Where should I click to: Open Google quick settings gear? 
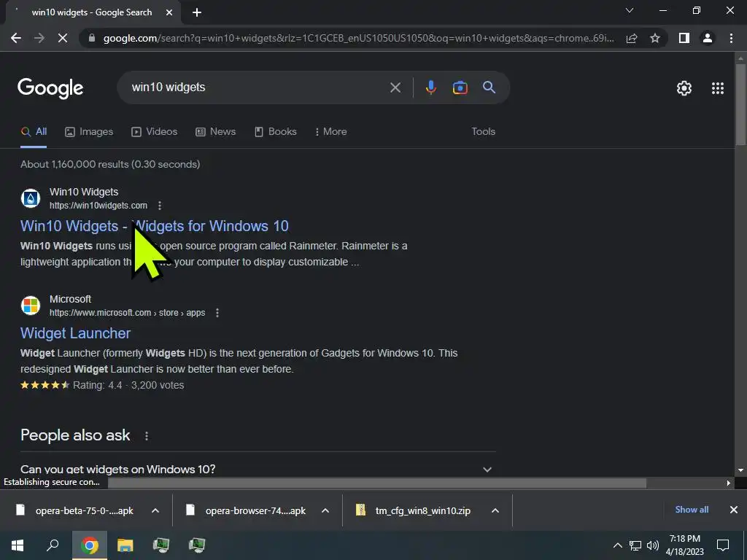pos(684,88)
